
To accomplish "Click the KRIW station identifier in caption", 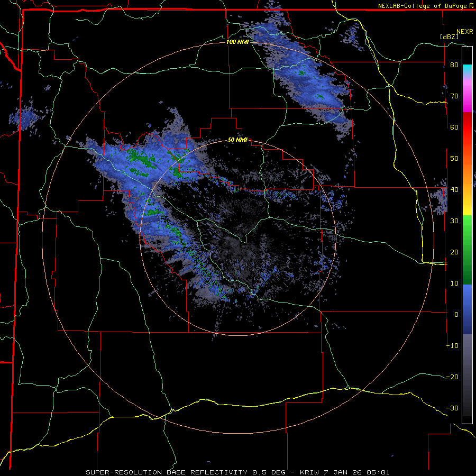I will coord(309,472).
